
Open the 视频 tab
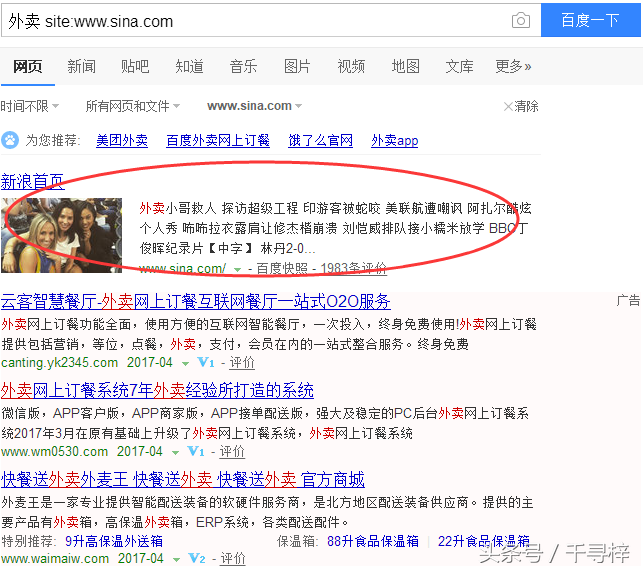tap(351, 66)
